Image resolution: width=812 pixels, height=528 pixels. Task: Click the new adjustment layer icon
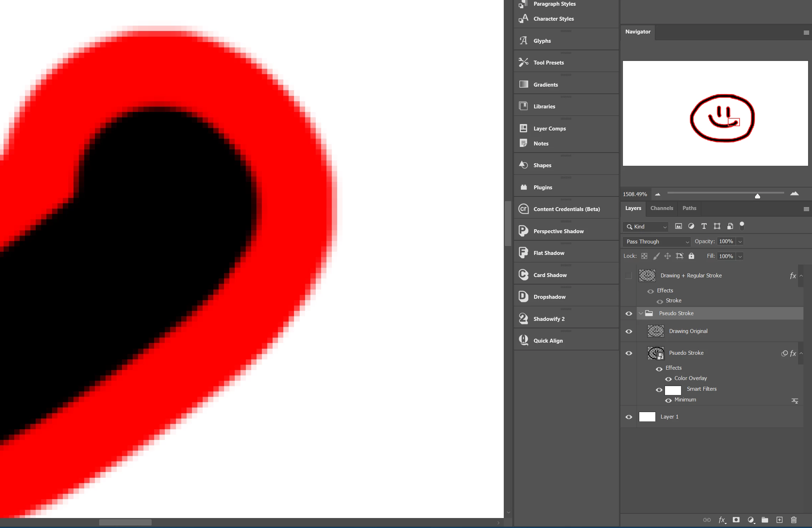tap(751, 520)
